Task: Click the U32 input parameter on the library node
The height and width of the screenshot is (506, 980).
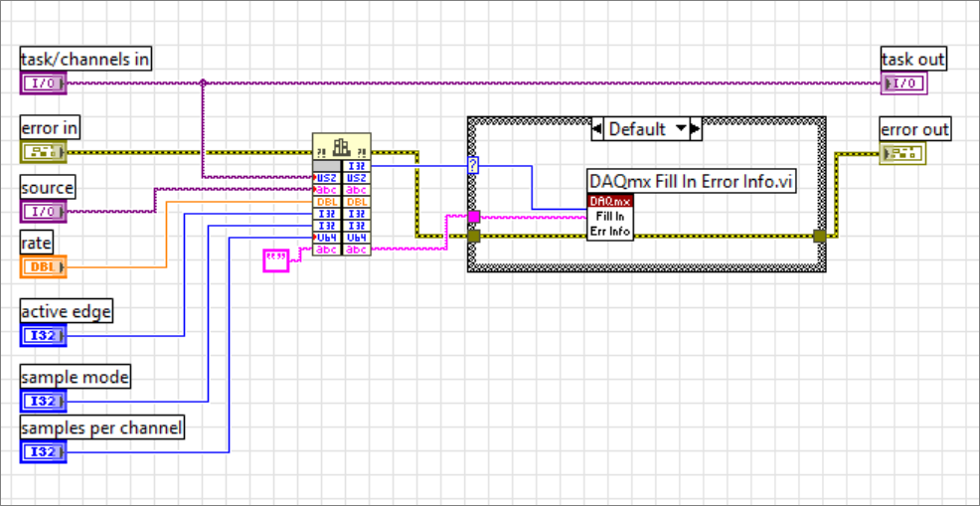Action: pos(327,178)
